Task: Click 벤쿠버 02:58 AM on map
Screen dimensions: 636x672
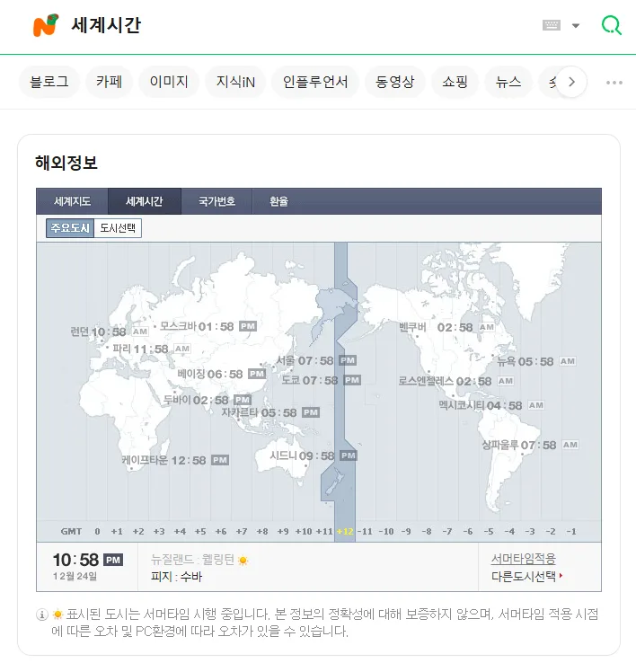Action: coord(447,327)
